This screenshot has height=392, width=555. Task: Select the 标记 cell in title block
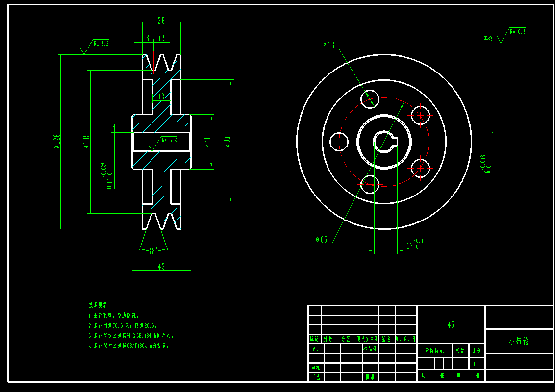pyautogui.click(x=315, y=339)
